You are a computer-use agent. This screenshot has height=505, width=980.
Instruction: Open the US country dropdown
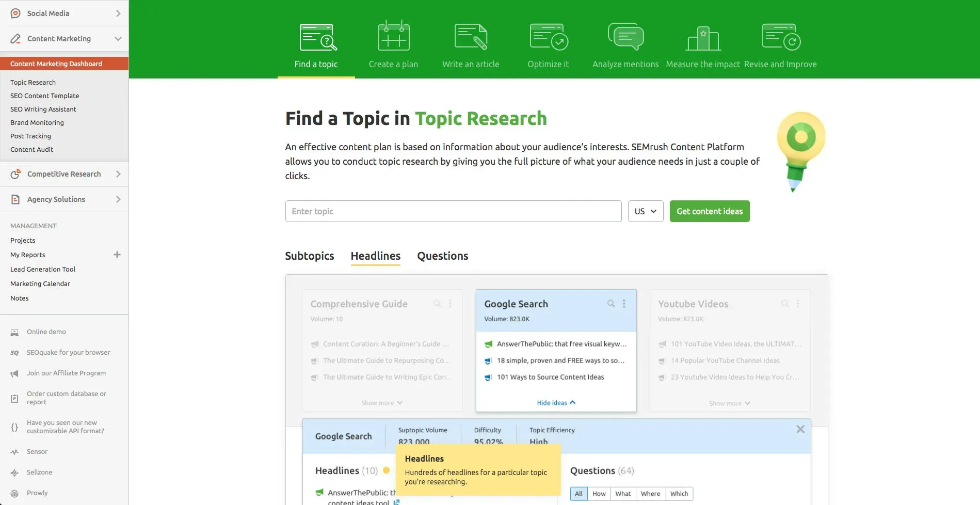[646, 211]
